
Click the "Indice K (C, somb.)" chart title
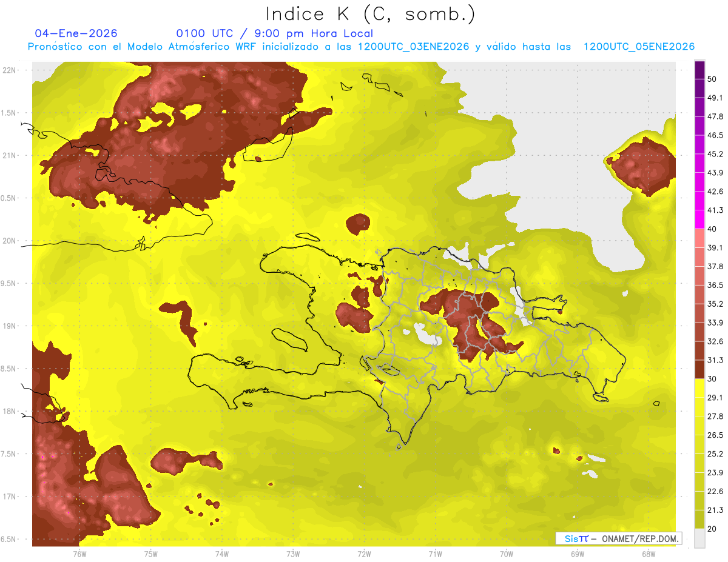point(371,14)
